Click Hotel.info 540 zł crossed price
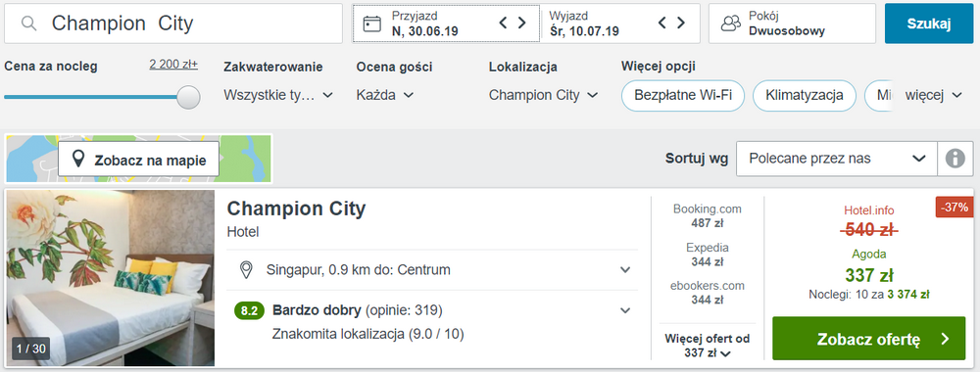 pyautogui.click(x=868, y=230)
